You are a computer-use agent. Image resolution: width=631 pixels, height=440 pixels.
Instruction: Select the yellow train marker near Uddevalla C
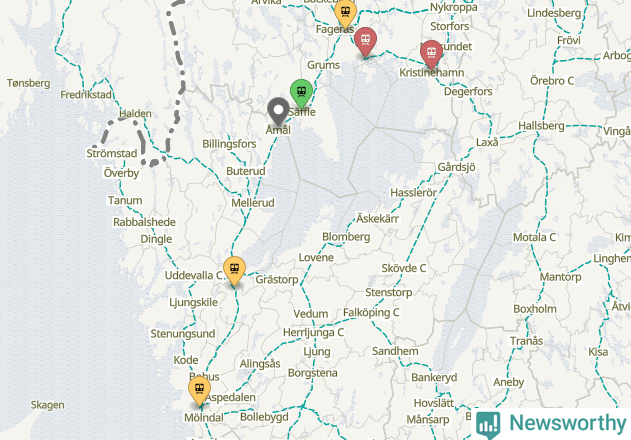tap(235, 271)
